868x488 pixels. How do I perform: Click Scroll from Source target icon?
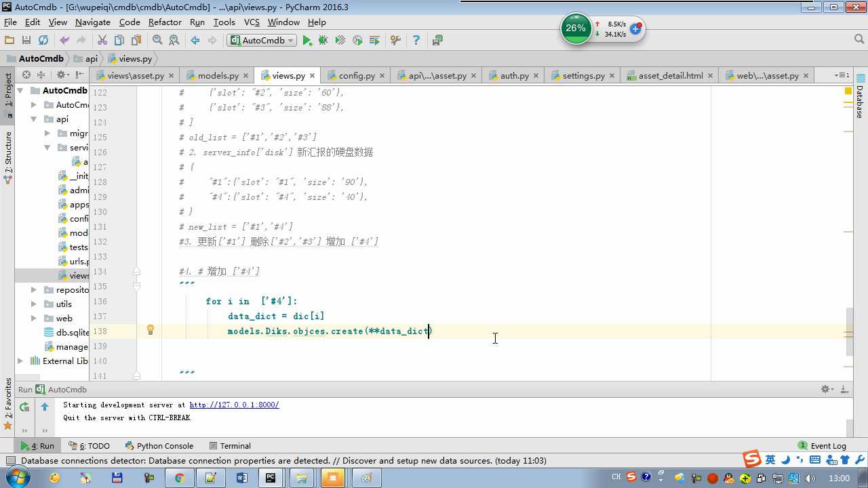click(x=26, y=75)
